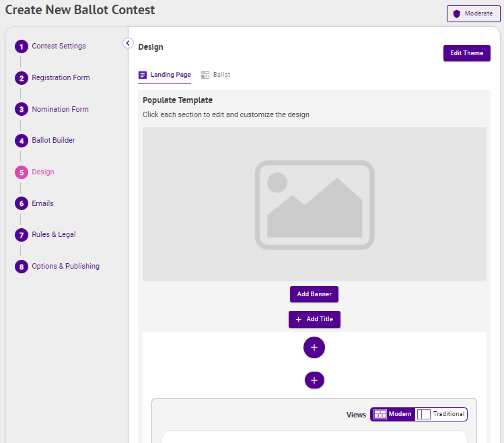The width and height of the screenshot is (504, 443).
Task: Switch to the Landing Page tab
Action: [x=165, y=75]
